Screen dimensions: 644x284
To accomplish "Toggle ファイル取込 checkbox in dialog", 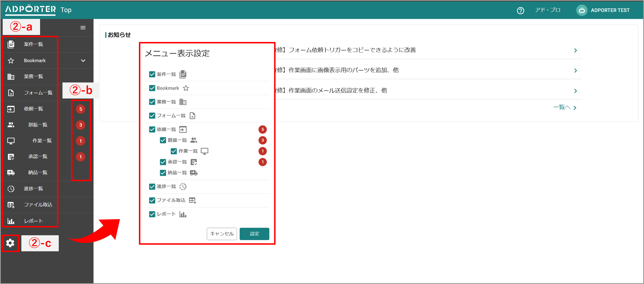I will (x=152, y=201).
